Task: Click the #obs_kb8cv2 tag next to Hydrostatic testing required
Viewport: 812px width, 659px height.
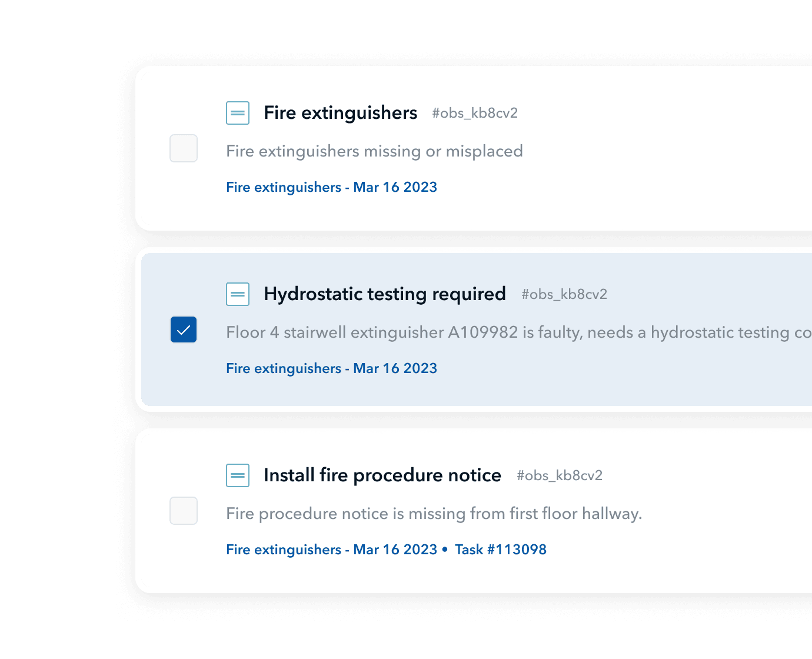Action: pos(564,294)
